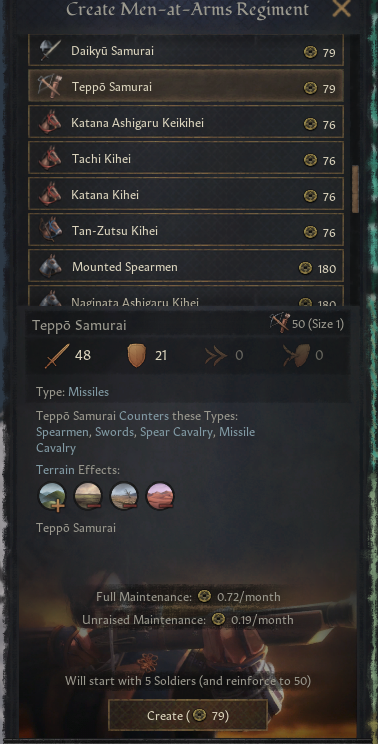Open the Missiles type link
The width and height of the screenshot is (378, 744).
pyautogui.click(x=88, y=392)
